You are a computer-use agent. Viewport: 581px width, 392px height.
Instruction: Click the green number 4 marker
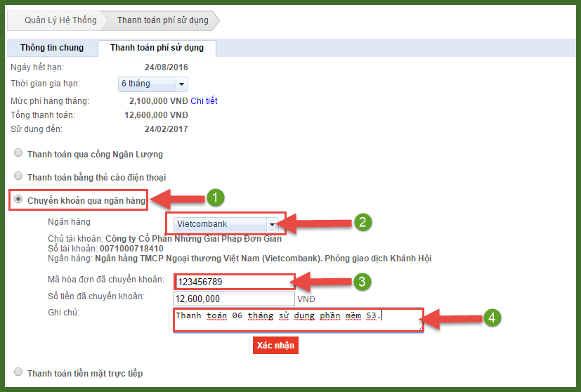(x=493, y=318)
